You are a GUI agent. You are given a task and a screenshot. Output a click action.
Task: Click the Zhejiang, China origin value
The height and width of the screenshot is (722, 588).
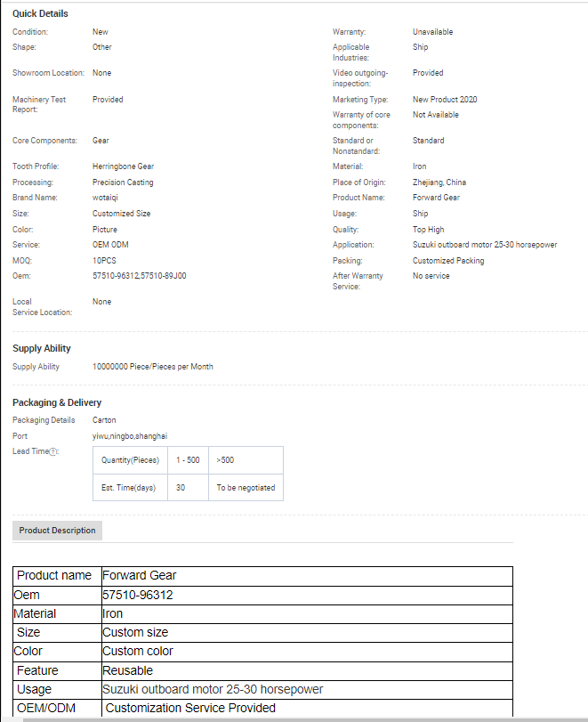click(439, 183)
